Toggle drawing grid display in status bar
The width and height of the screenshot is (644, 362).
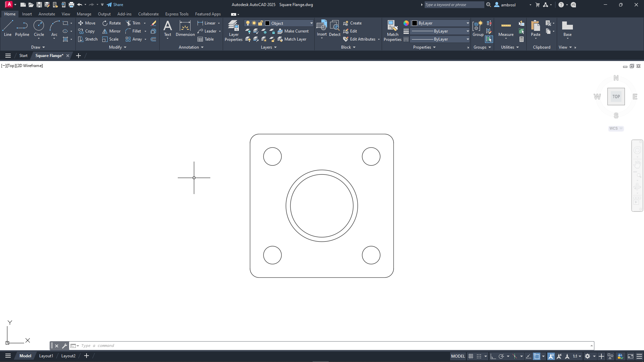point(471,356)
